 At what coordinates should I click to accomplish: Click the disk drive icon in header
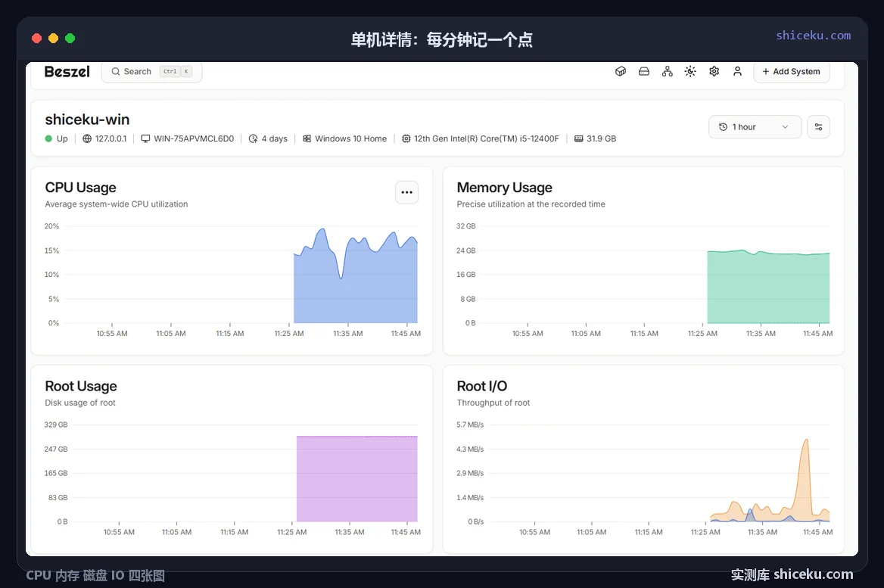(644, 72)
